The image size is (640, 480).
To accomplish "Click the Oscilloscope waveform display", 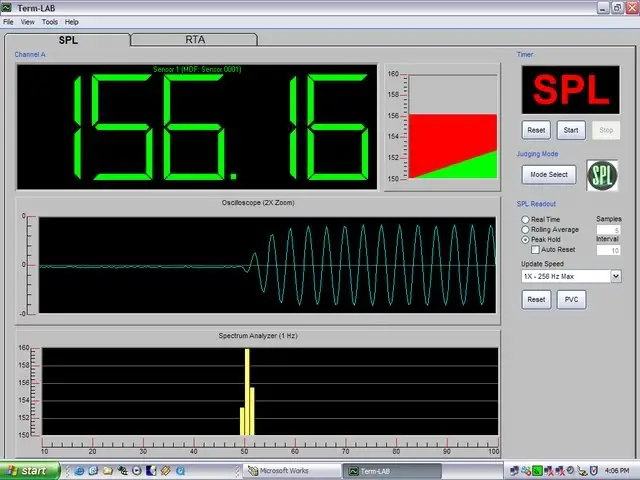I will tap(267, 265).
